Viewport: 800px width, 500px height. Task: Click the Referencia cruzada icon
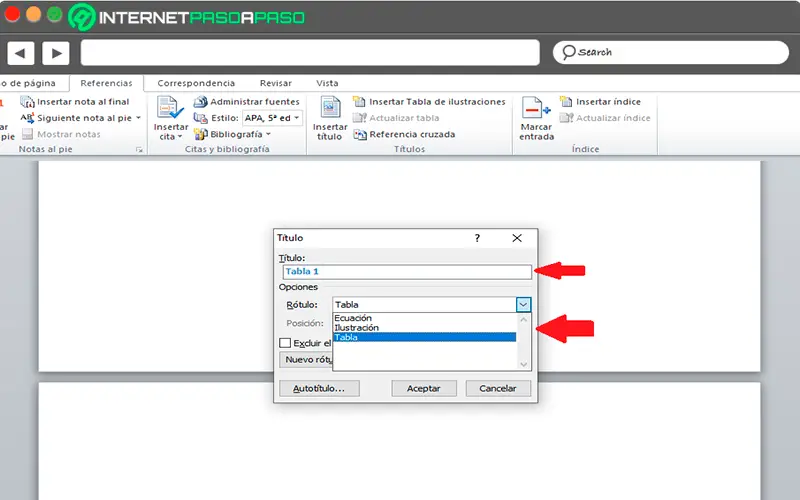coord(360,134)
